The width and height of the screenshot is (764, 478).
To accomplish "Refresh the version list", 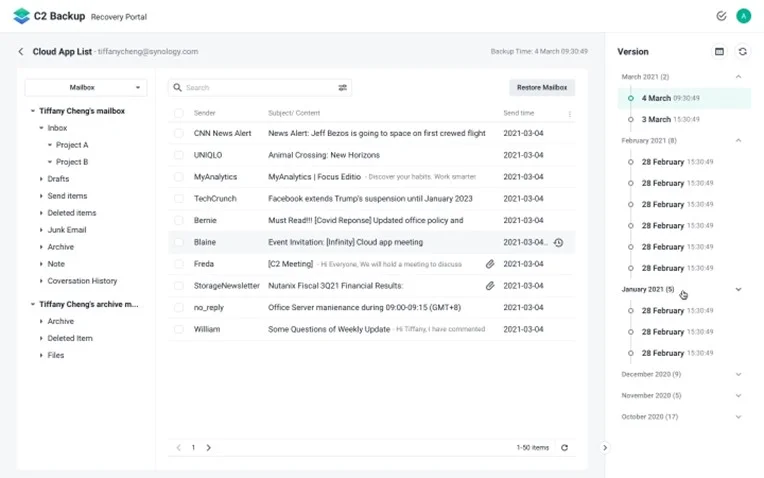I will coord(742,52).
